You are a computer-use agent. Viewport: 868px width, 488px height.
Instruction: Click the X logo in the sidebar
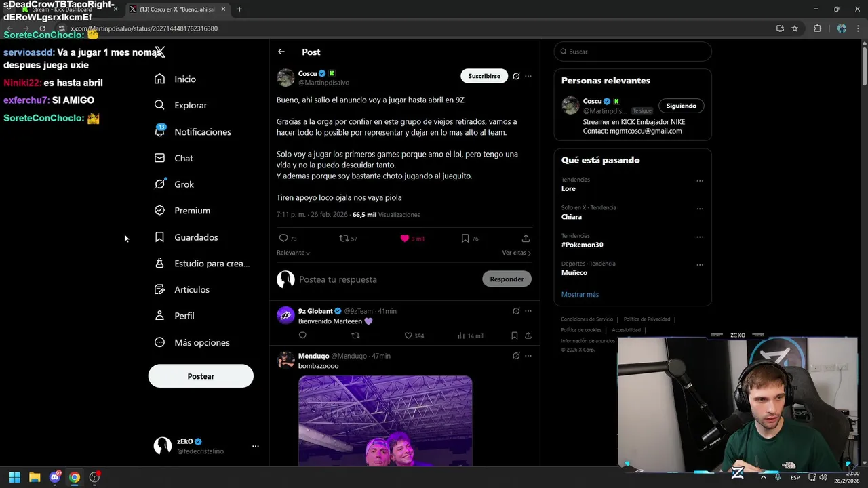[159, 52]
